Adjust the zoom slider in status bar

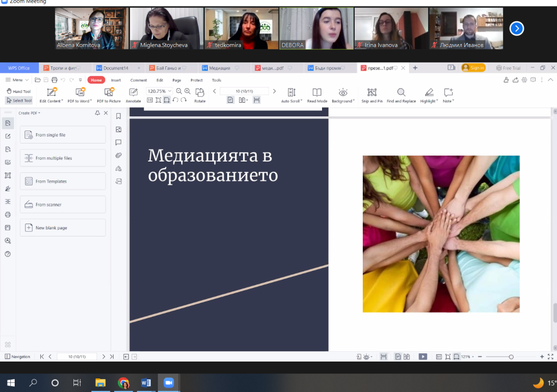pos(511,357)
